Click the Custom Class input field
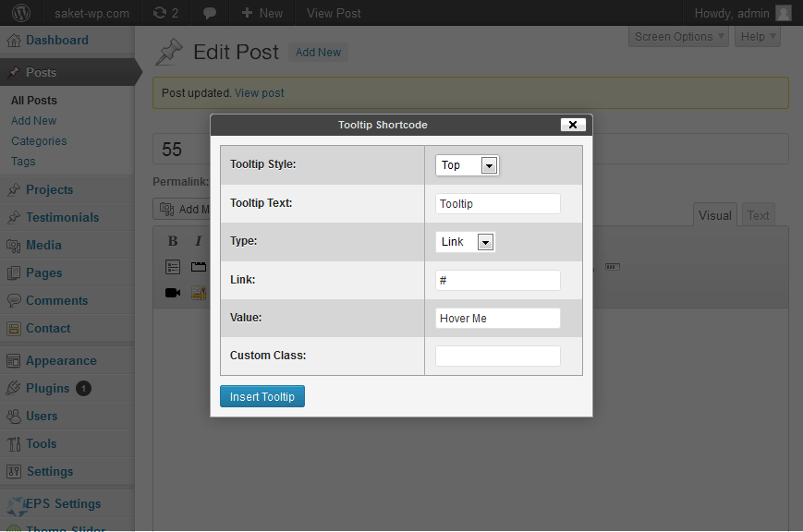The width and height of the screenshot is (803, 532). pyautogui.click(x=498, y=356)
